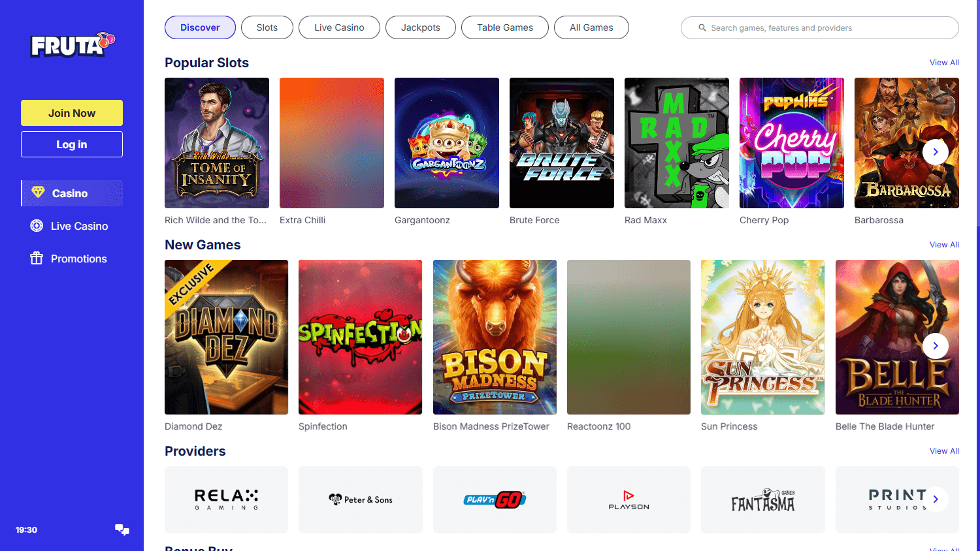Show next New Games using the chevron
The height and width of the screenshot is (551, 980).
(x=936, y=345)
